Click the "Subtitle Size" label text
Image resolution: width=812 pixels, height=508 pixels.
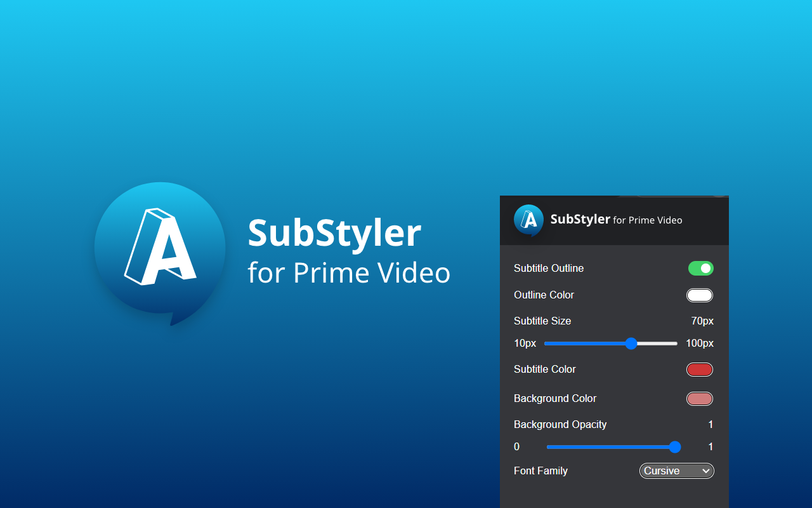[542, 321]
